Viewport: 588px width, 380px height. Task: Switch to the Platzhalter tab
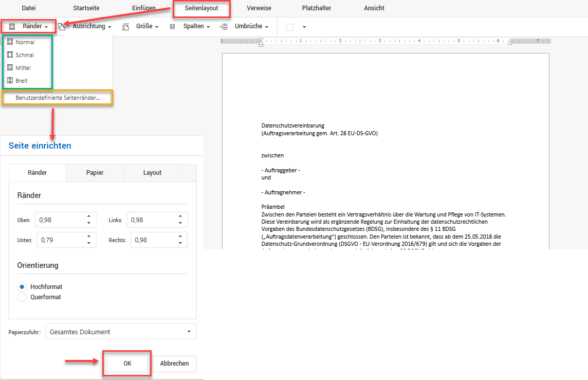[317, 8]
